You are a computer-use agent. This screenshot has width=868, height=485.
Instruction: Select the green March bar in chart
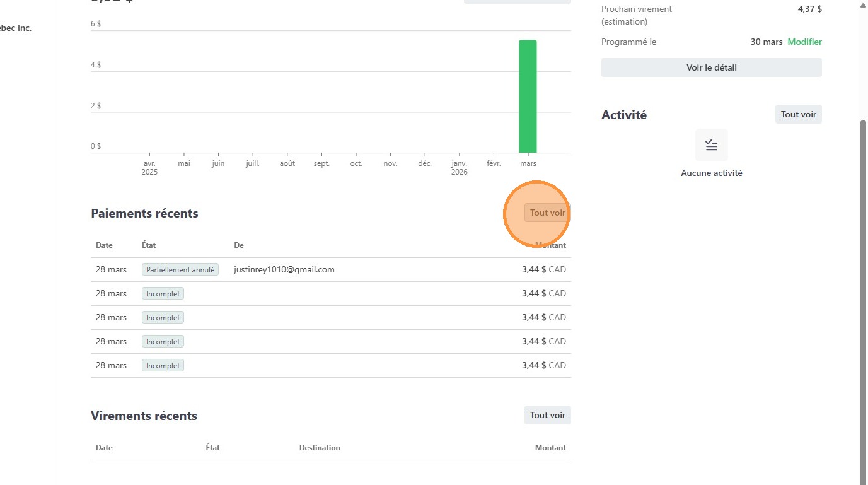tap(528, 96)
